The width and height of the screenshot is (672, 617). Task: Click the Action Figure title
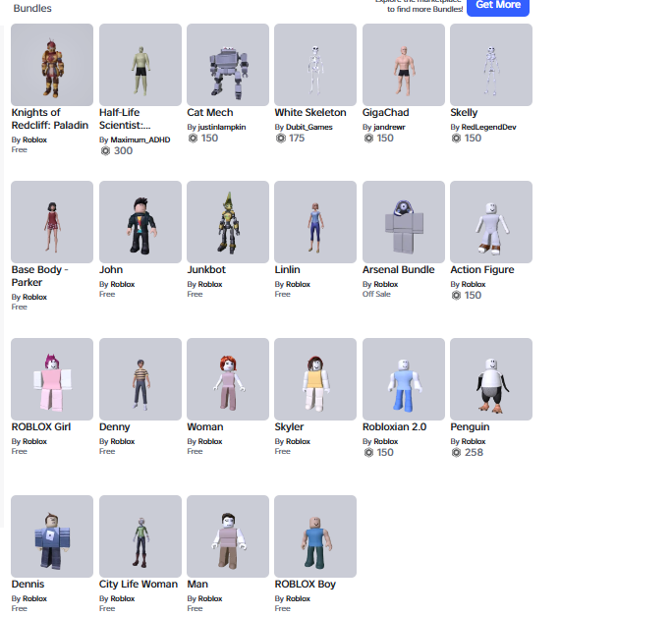coord(482,270)
